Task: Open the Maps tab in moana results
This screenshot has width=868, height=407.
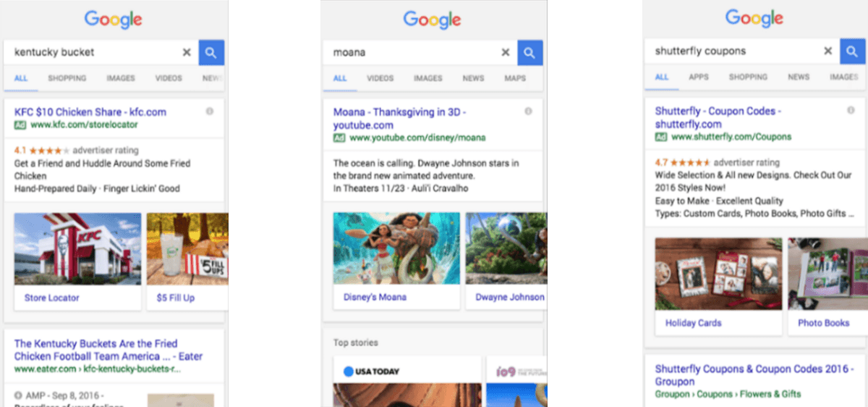Action: tap(515, 78)
